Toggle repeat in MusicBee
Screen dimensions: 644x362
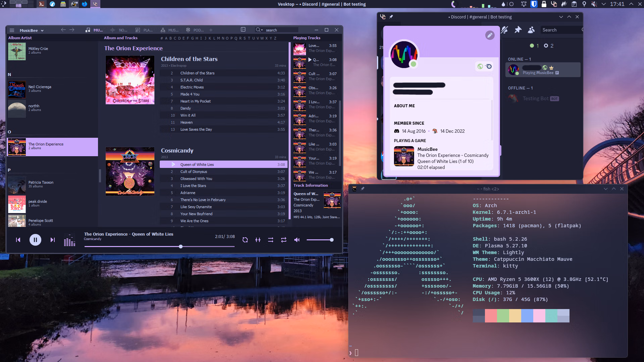[284, 240]
